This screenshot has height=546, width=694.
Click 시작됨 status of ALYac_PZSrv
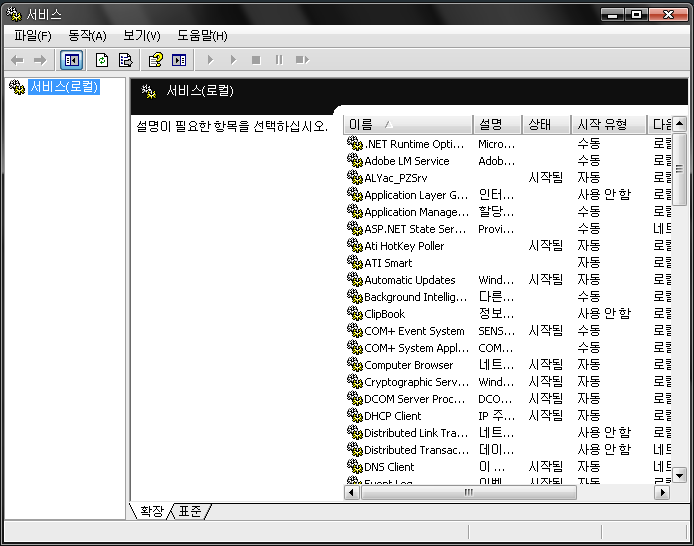(x=545, y=177)
